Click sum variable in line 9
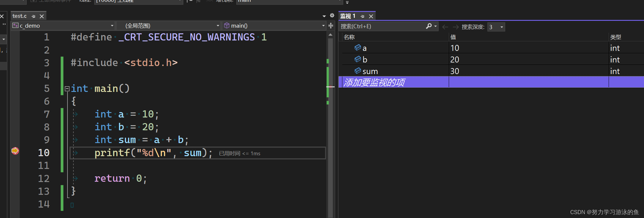The width and height of the screenshot is (644, 218). pyautogui.click(x=127, y=140)
